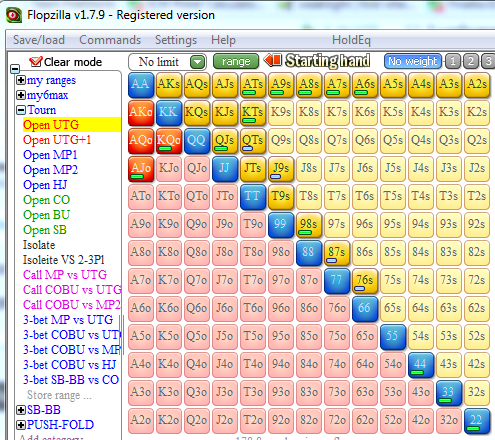Expand the SB-BB category
The width and height of the screenshot is (495, 440).
coord(21,410)
